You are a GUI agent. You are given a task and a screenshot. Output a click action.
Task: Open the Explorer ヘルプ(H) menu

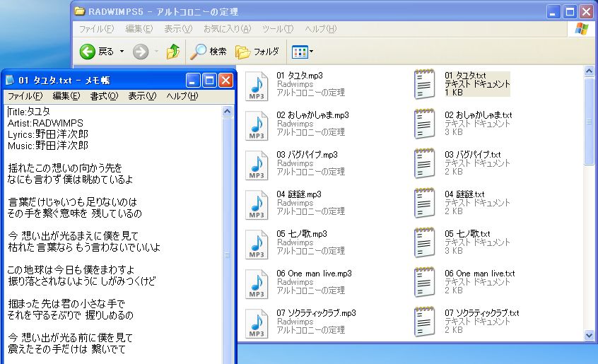(x=321, y=29)
